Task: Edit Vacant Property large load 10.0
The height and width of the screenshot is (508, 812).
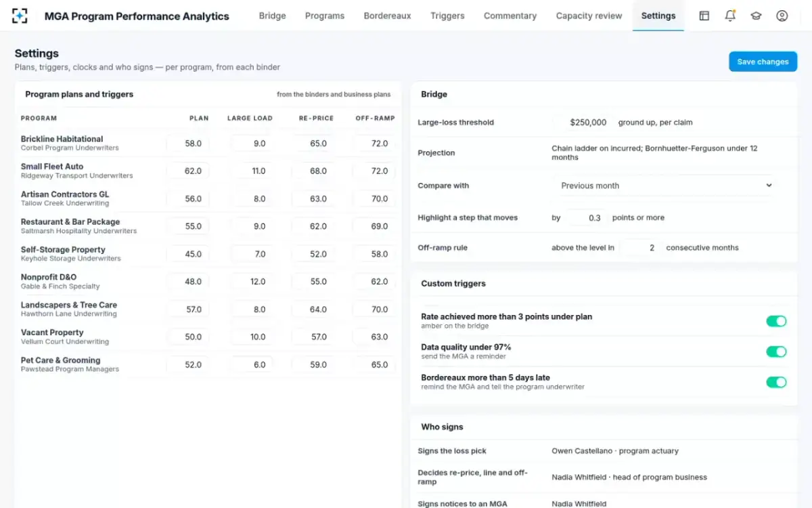Action: (251, 337)
